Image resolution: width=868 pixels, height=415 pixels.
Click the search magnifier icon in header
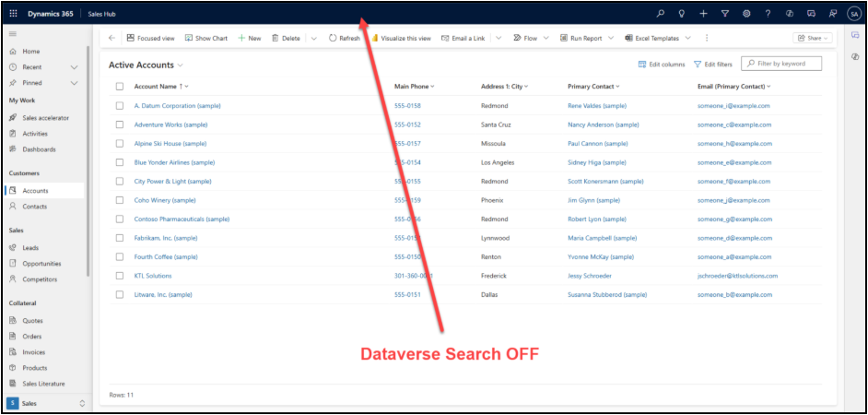point(660,13)
